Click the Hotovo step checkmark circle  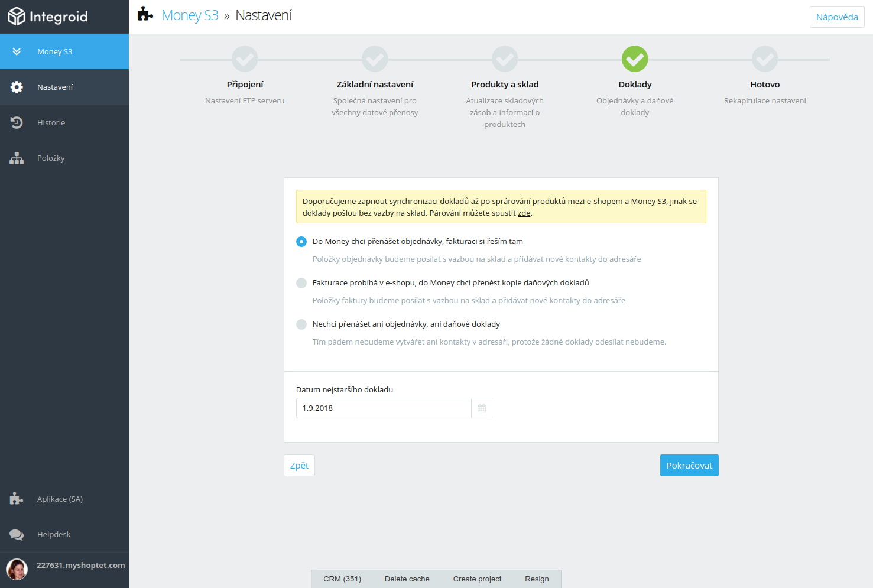coord(765,59)
